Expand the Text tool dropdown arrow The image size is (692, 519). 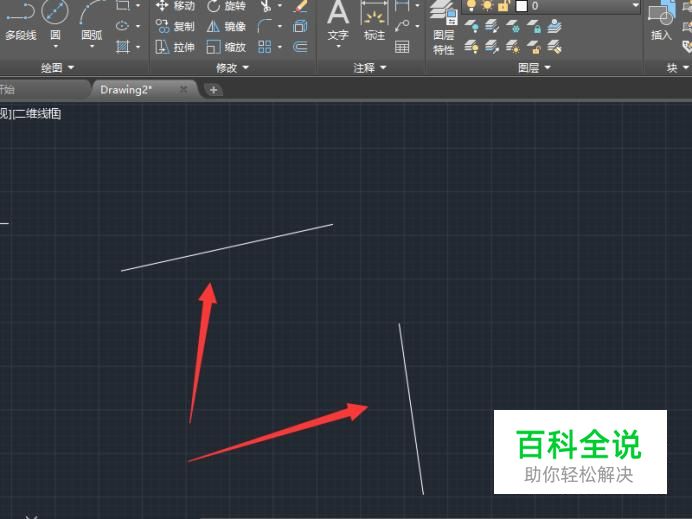[338, 46]
